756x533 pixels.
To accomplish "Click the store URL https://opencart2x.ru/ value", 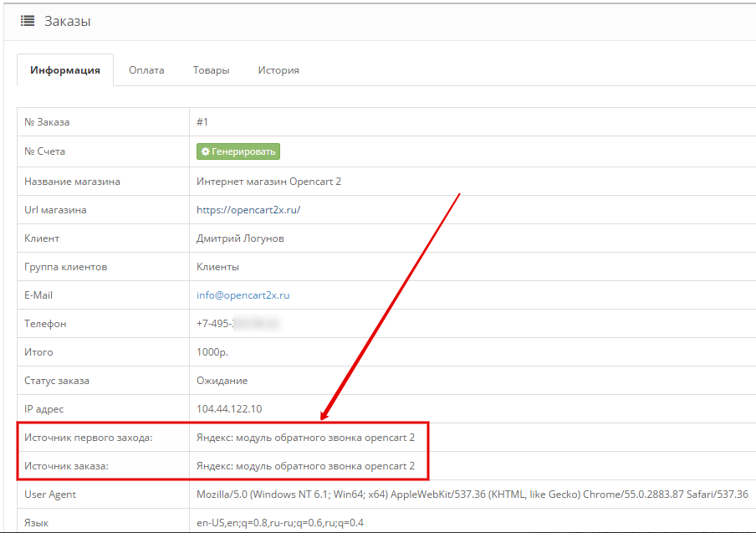I will click(x=248, y=210).
